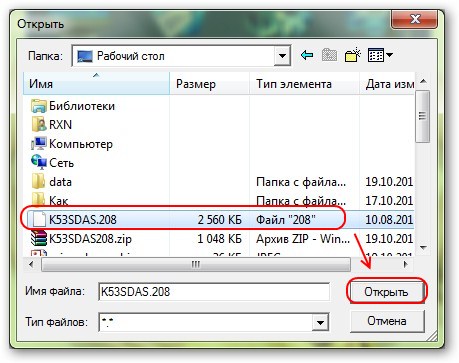The height and width of the screenshot is (363, 459).
Task: Create a new folder via toolbar icon
Action: click(x=353, y=55)
